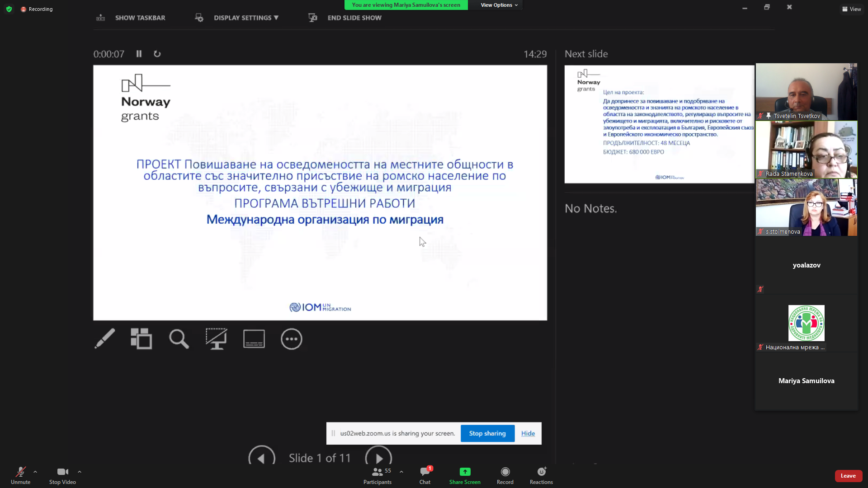The height and width of the screenshot is (488, 868).
Task: Change layout with the View button
Action: tap(851, 9)
